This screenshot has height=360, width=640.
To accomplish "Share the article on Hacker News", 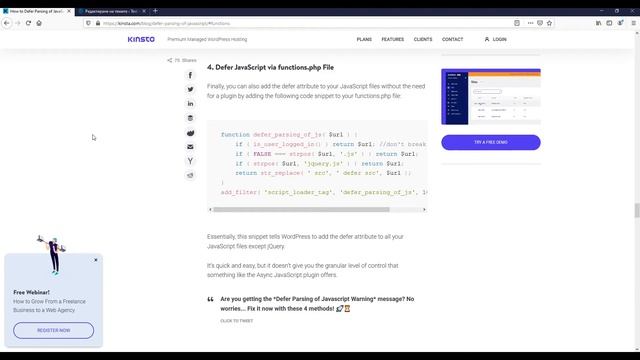I will [190, 161].
